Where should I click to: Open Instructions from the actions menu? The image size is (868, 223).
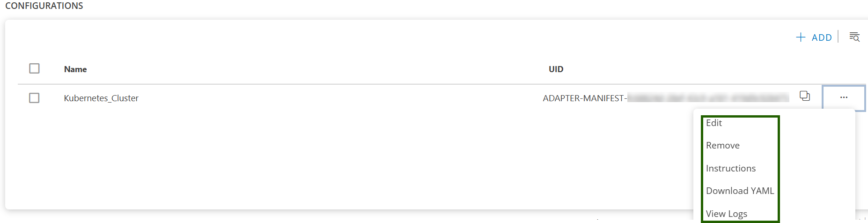[731, 168]
